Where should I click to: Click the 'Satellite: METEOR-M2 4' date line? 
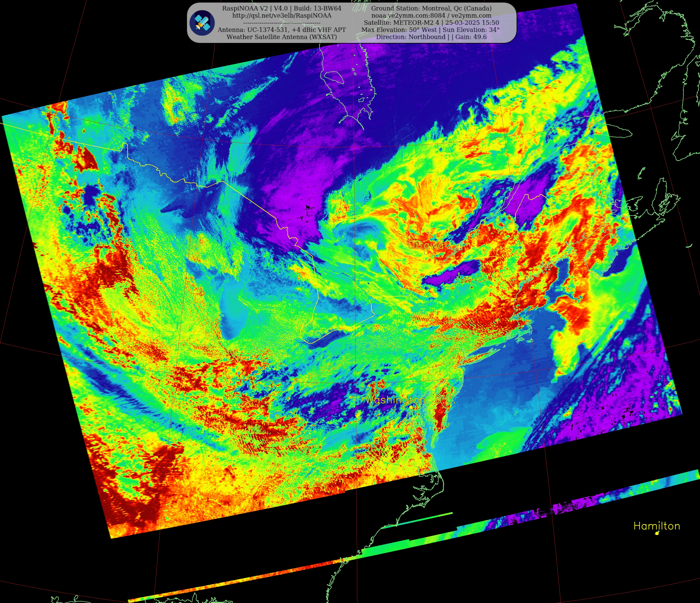432,23
